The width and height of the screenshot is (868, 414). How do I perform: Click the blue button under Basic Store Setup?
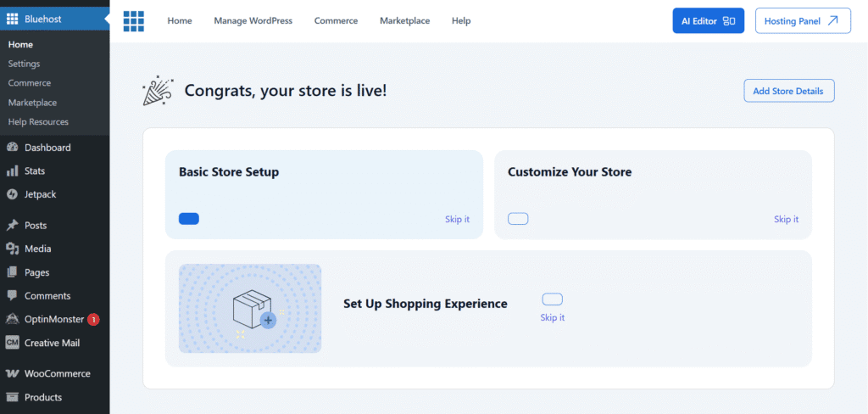coord(189,219)
